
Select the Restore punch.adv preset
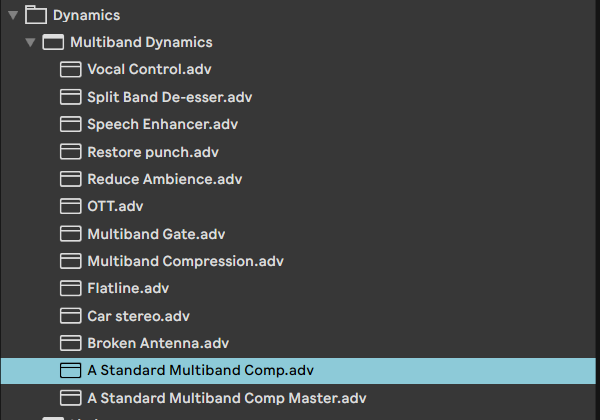click(x=153, y=152)
